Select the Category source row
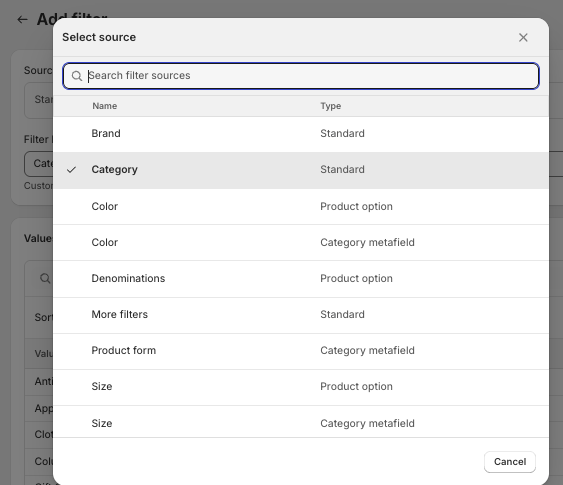563x485 pixels. (x=301, y=170)
